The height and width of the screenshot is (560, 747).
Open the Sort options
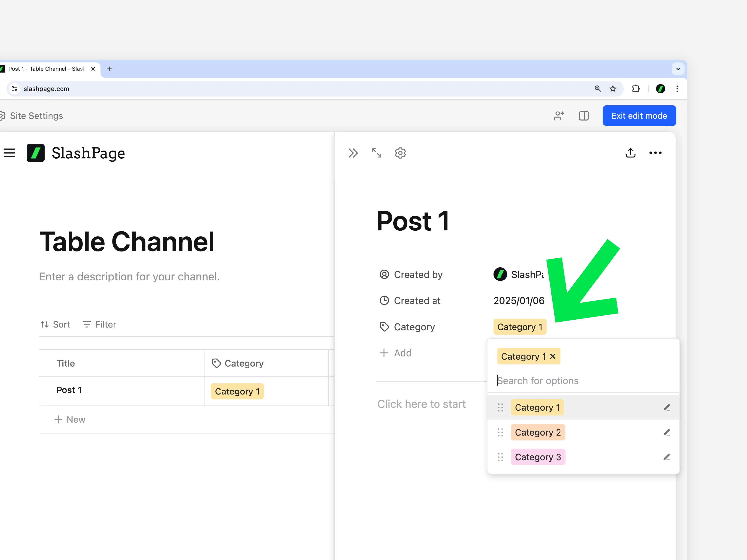(x=55, y=324)
